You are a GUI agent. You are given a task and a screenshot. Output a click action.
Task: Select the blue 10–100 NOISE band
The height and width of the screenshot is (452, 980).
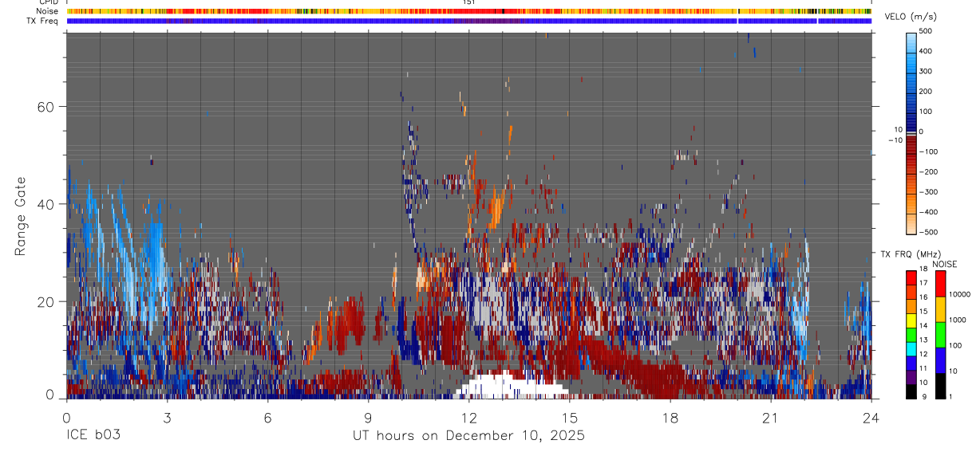coord(940,360)
